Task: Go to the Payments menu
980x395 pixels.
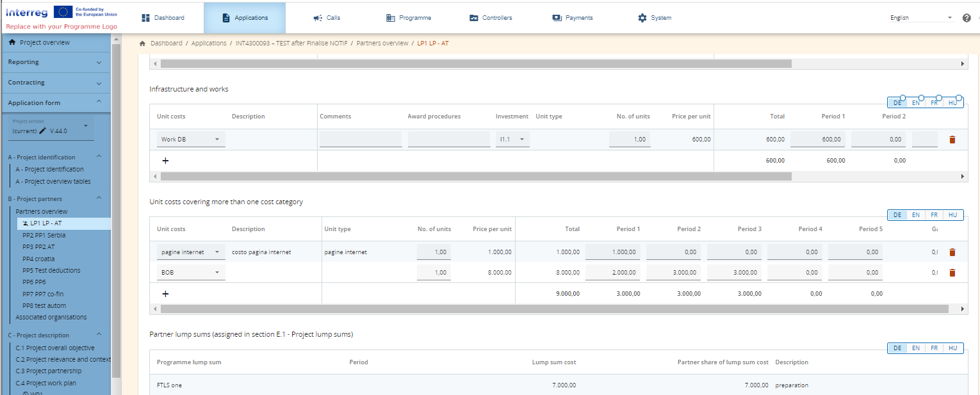Action: pyautogui.click(x=573, y=18)
